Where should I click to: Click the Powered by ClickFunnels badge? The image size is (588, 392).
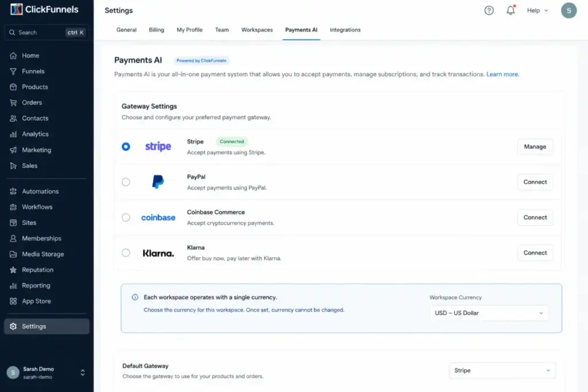(202, 60)
